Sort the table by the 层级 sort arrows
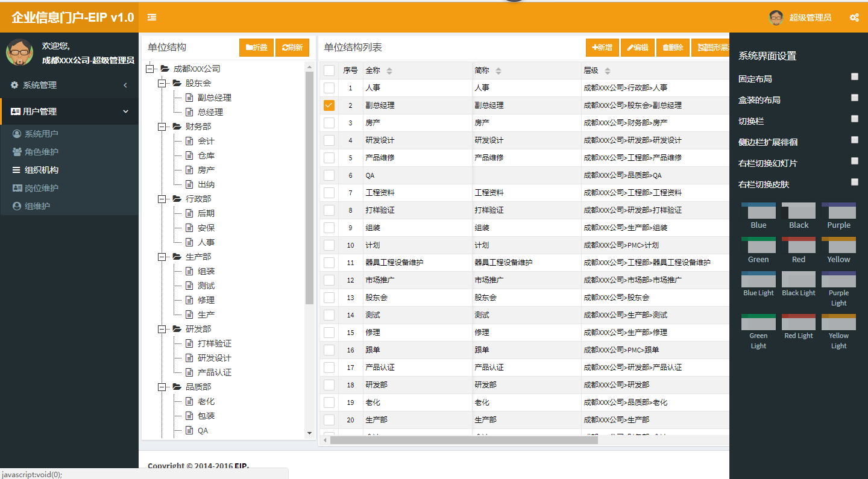The width and height of the screenshot is (868, 479). click(608, 71)
